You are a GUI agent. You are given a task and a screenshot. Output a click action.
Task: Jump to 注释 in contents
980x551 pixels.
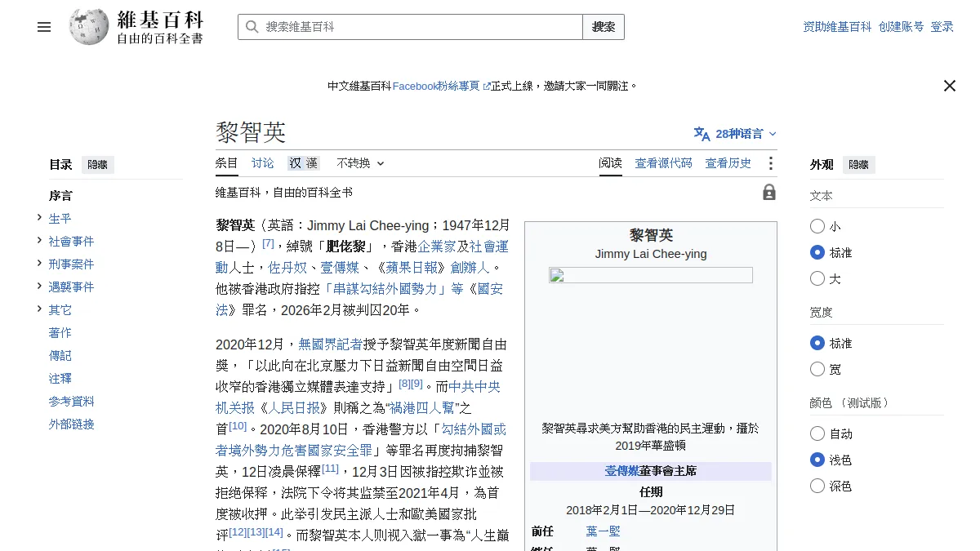(60, 379)
